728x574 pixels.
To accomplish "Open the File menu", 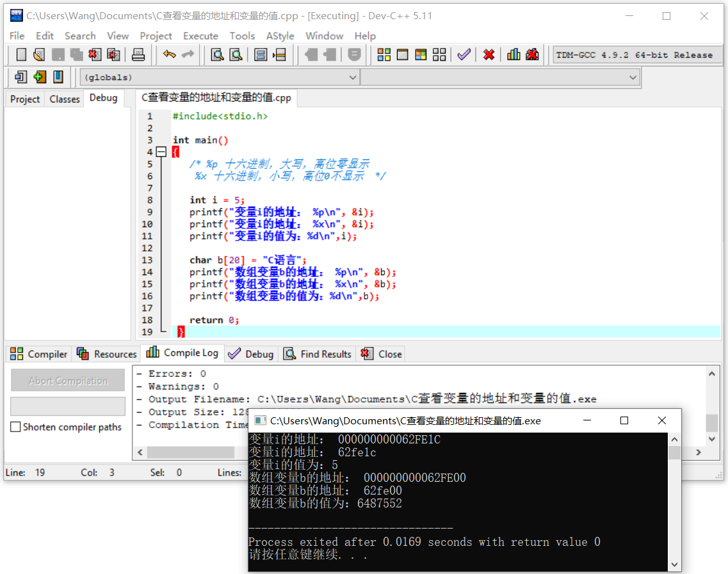I will coord(17,36).
